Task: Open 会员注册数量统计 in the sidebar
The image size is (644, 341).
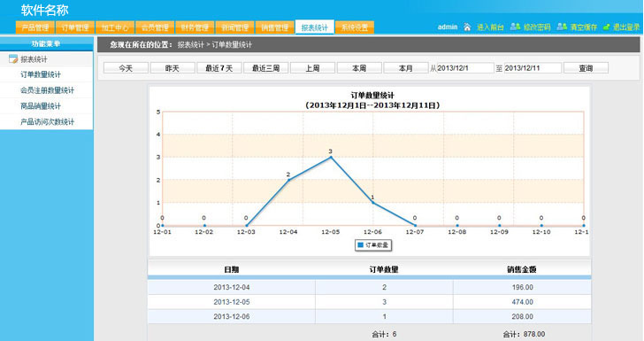Action: click(47, 90)
